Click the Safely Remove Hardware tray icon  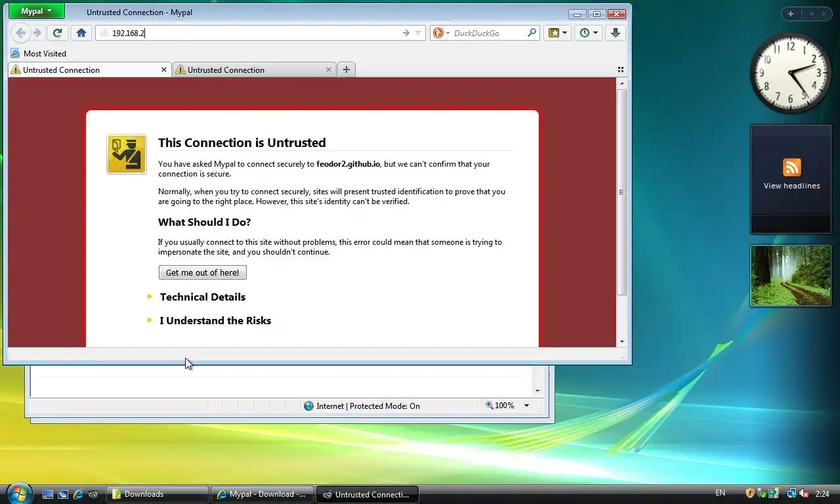point(762,493)
